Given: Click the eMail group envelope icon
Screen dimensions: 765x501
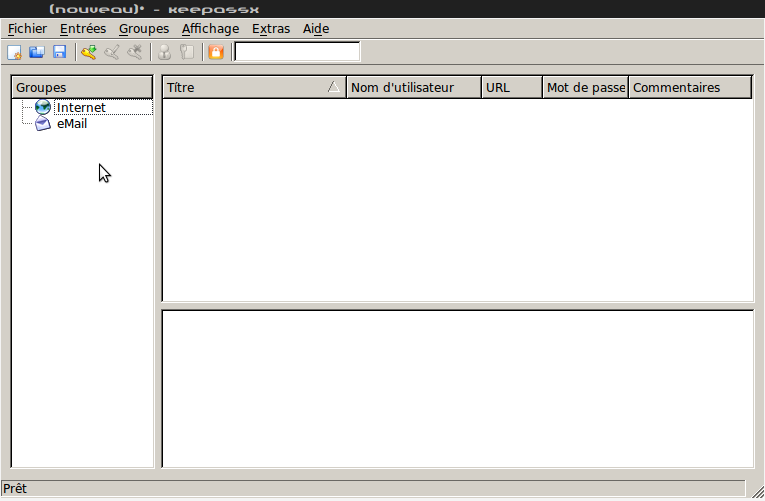Looking at the screenshot, I should click(x=43, y=123).
